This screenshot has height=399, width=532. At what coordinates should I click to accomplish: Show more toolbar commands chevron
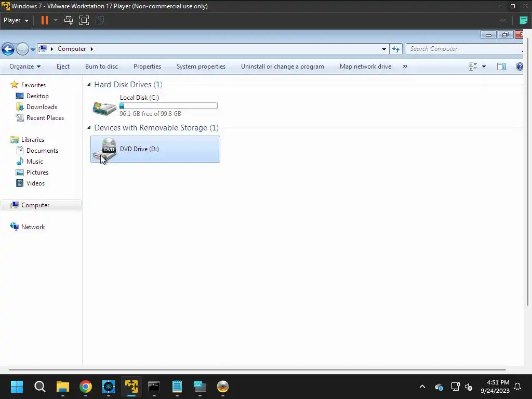point(405,66)
